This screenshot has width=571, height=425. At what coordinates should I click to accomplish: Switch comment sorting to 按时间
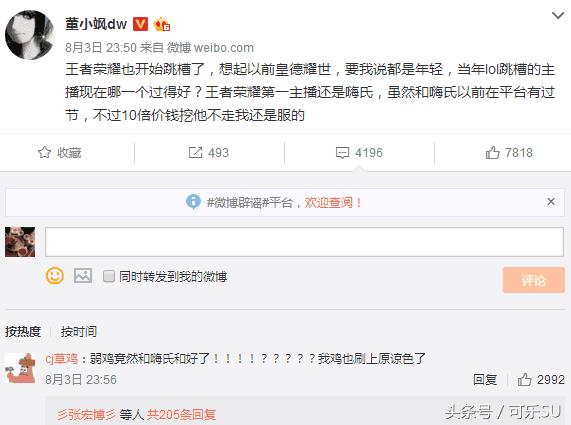(79, 331)
